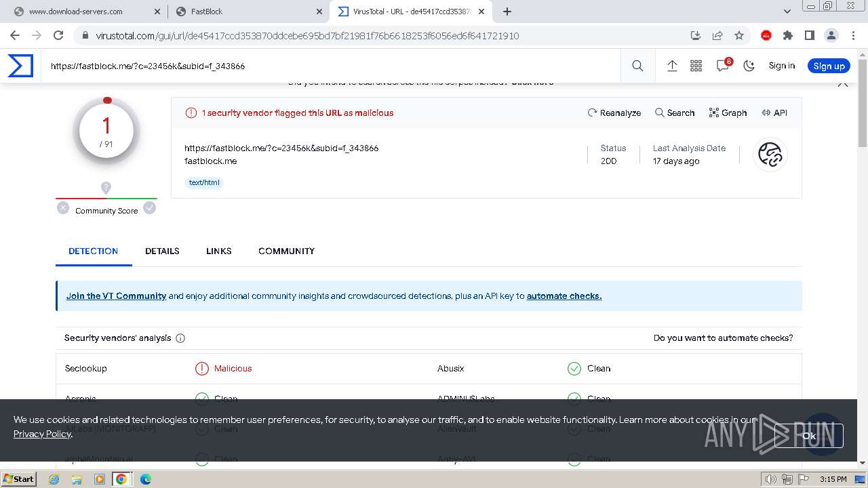
Task: Switch to the DETECTION tab
Action: coord(94,251)
